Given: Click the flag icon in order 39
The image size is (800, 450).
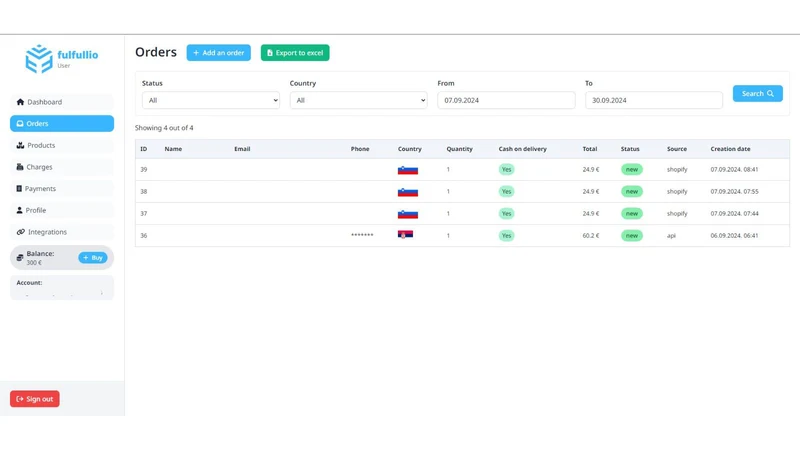Looking at the screenshot, I should (408, 170).
